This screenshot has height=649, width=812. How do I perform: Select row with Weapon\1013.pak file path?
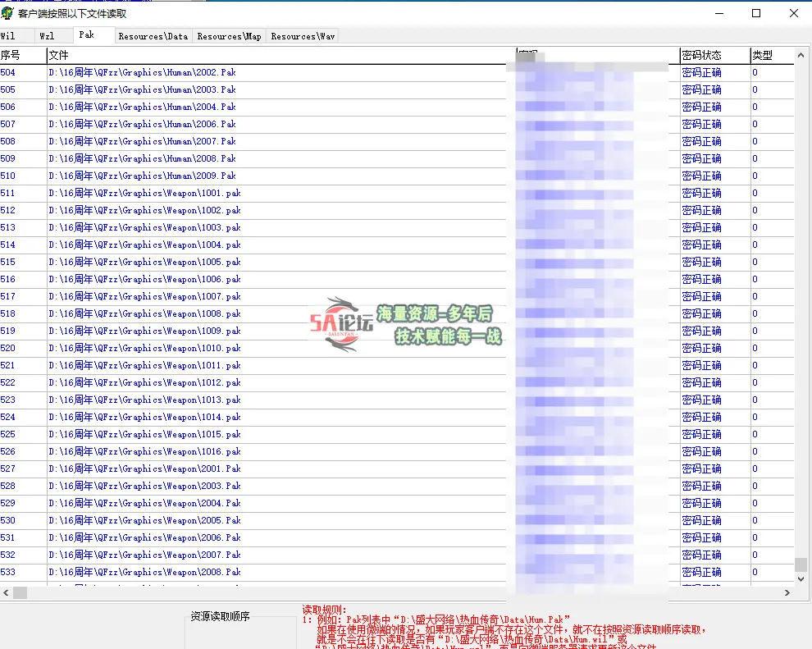tap(397, 400)
